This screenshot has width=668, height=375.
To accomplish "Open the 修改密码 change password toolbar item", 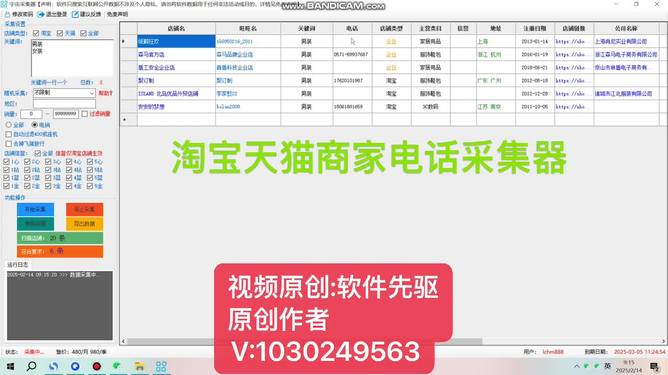I will pyautogui.click(x=18, y=14).
